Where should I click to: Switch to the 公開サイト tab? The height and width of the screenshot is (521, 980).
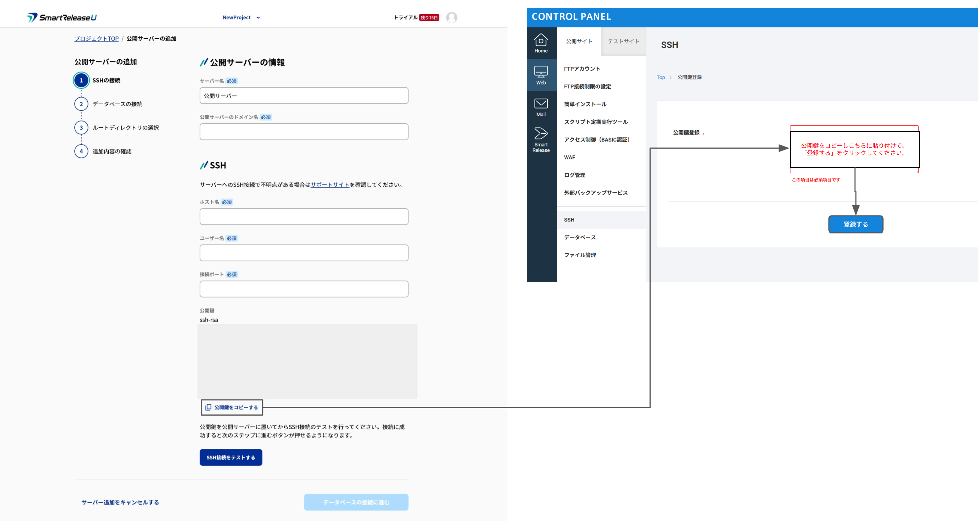click(578, 41)
